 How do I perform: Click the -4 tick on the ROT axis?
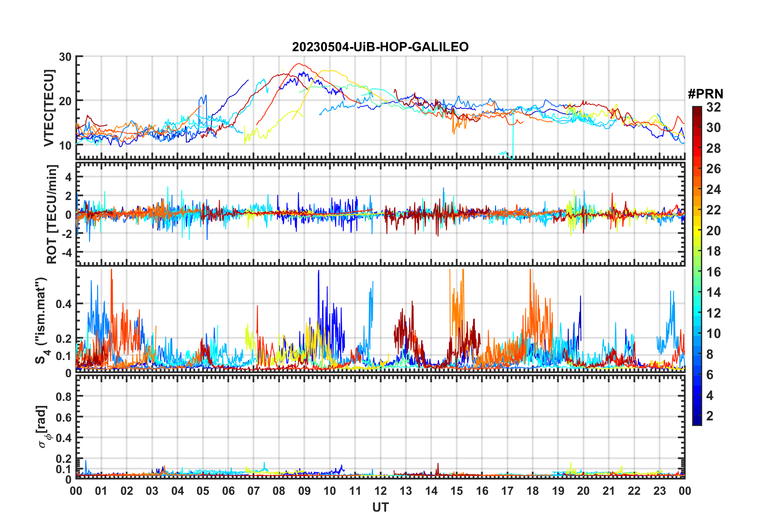pyautogui.click(x=65, y=253)
